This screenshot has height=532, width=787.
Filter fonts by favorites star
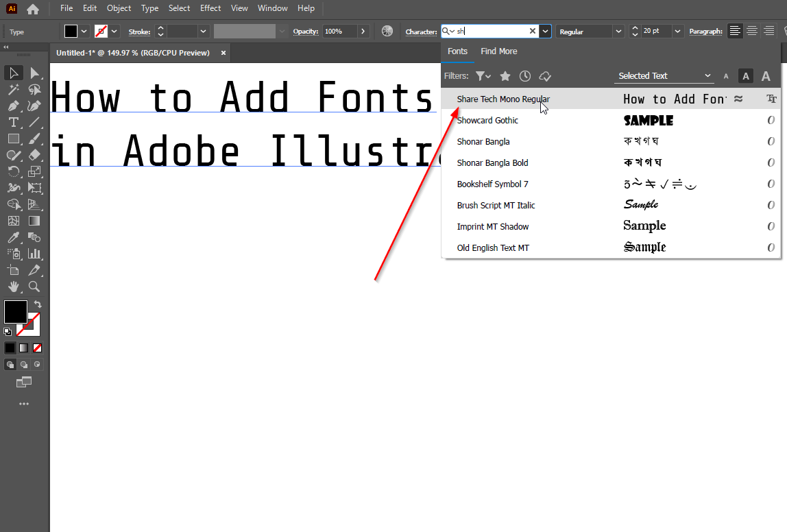click(x=505, y=76)
